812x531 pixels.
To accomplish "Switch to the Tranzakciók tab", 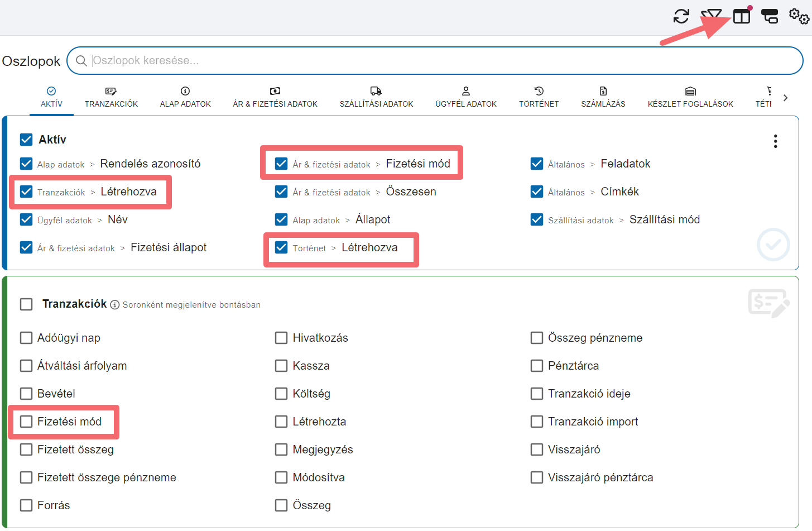I will pyautogui.click(x=111, y=97).
